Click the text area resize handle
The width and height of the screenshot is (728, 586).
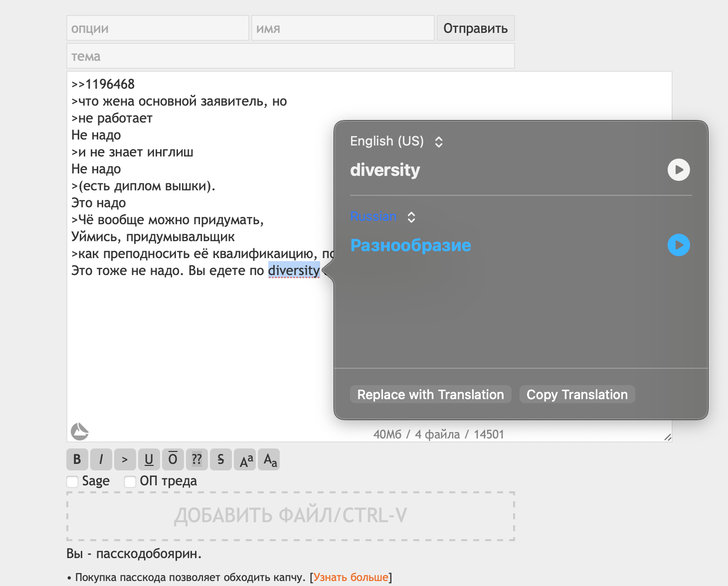coord(668,437)
